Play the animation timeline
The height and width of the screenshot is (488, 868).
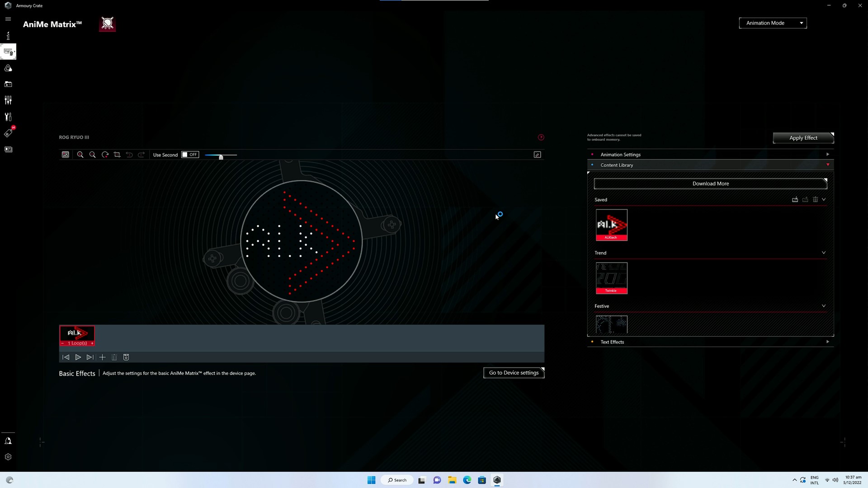(78, 357)
